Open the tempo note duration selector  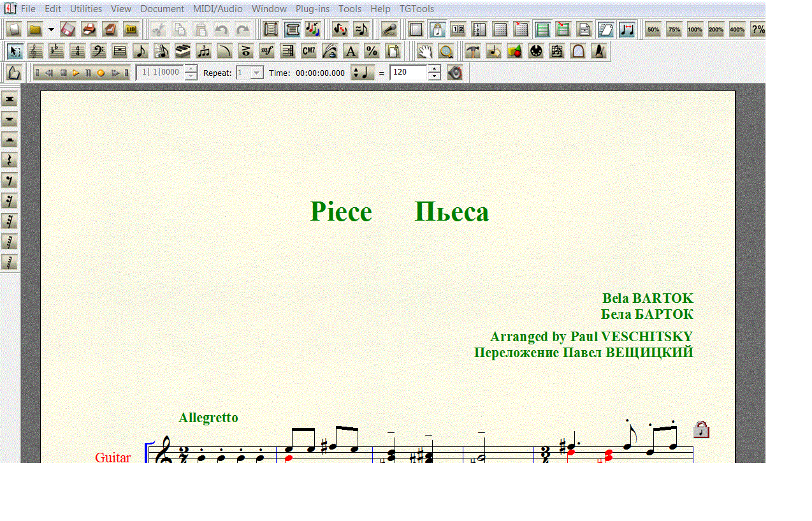(363, 73)
